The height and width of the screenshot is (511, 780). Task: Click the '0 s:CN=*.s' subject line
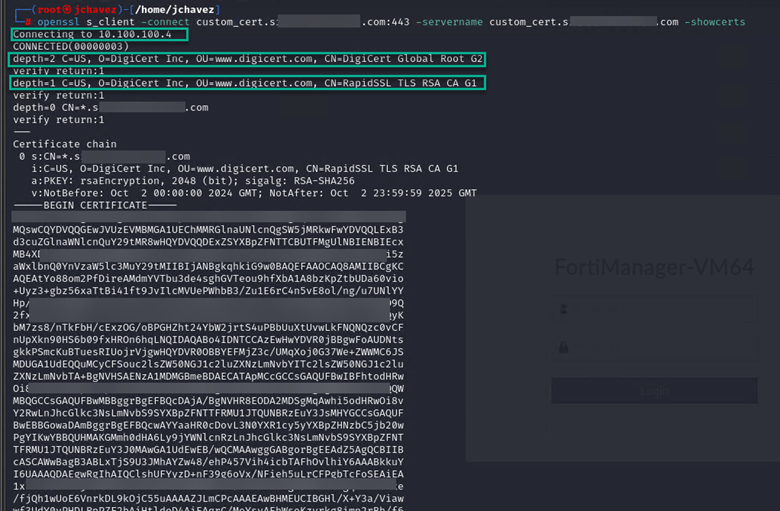(104, 156)
